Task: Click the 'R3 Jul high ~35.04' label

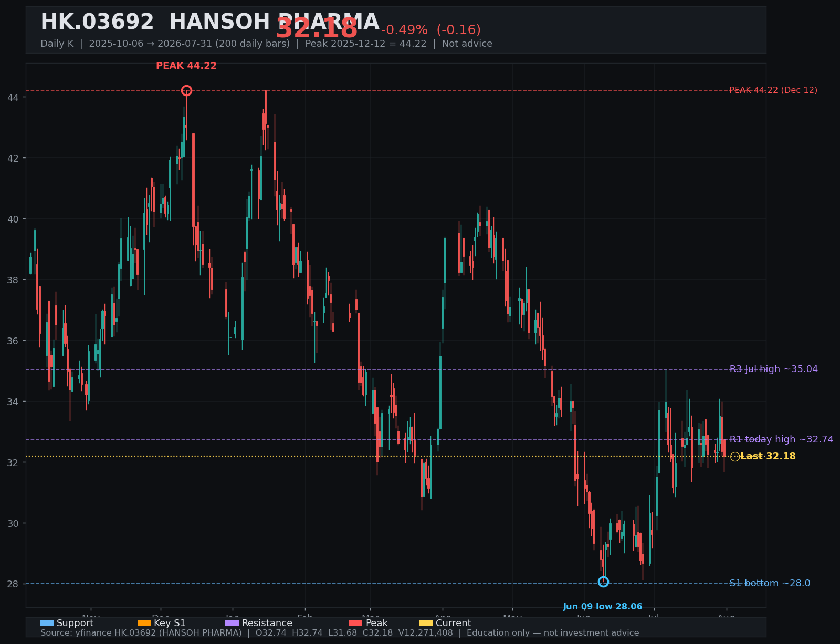Action: tap(774, 369)
